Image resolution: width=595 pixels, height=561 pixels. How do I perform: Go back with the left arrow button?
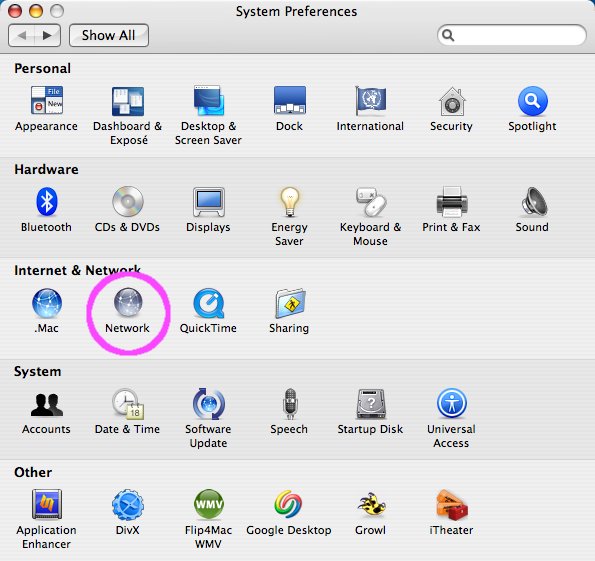tap(22, 35)
